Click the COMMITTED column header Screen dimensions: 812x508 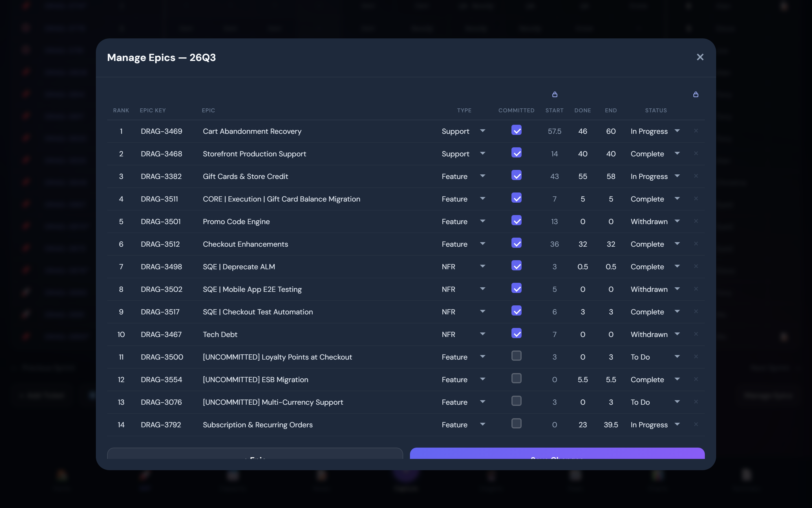tap(516, 111)
